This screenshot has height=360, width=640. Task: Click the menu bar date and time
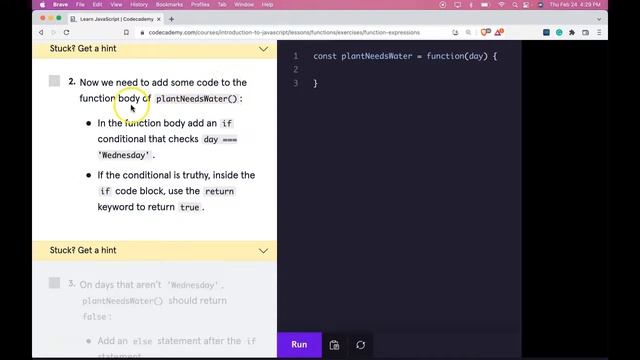tap(575, 4)
